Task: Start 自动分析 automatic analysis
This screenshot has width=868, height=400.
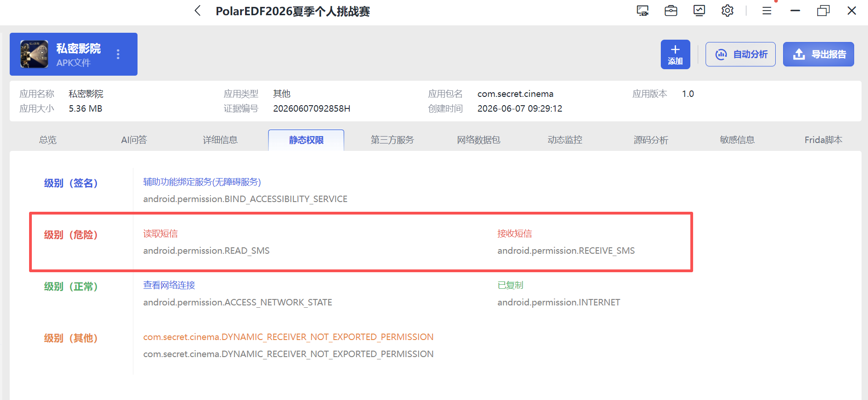Action: (x=740, y=54)
